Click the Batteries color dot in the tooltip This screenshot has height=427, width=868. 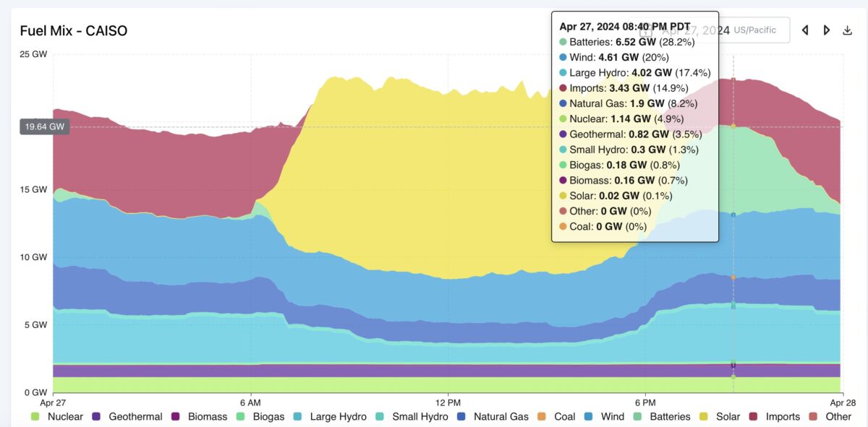point(561,42)
